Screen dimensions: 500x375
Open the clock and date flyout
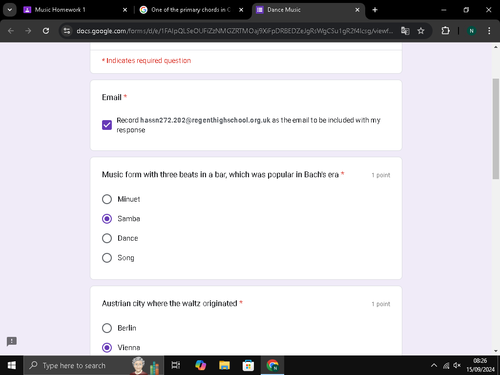click(480, 365)
